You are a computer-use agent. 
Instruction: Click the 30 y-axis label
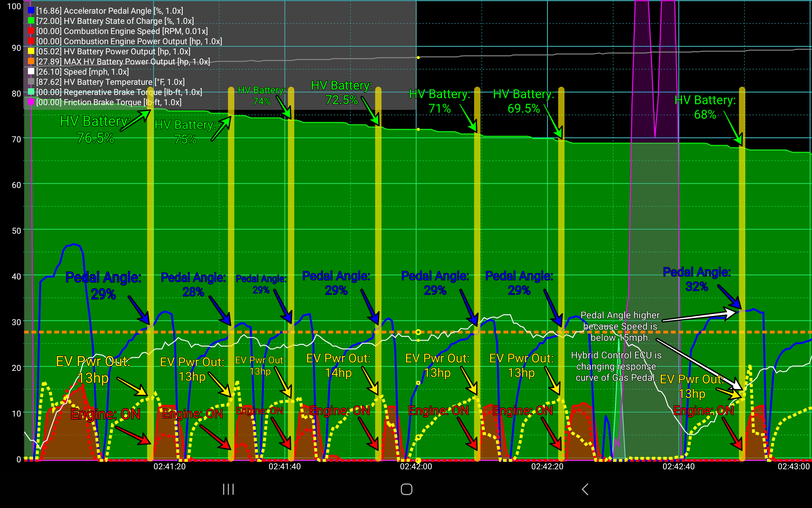click(16, 322)
